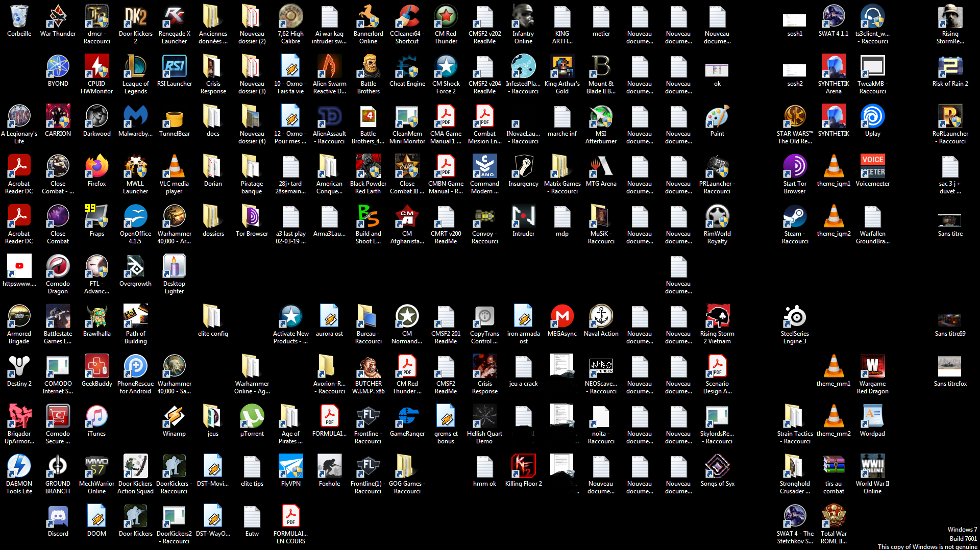Open the RimWorld Royalty shortcut
980x551 pixels.
[x=717, y=224]
